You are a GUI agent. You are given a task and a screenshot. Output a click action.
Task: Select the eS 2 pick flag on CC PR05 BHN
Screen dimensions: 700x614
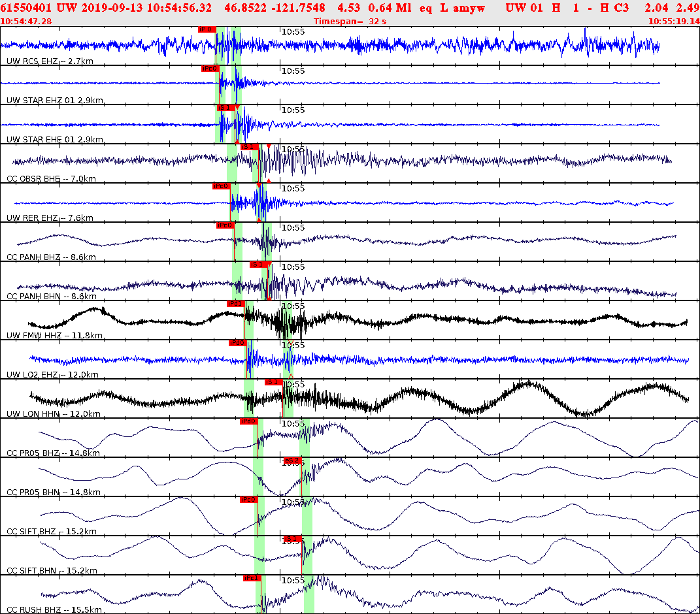point(293,460)
